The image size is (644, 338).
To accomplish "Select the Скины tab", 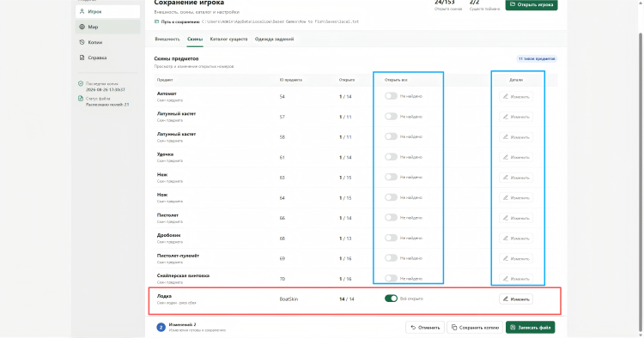I will [x=195, y=39].
